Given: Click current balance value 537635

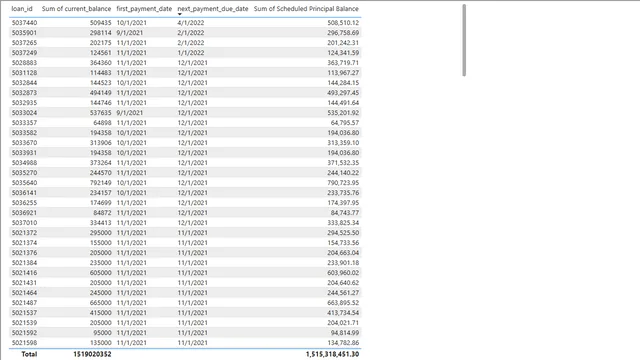Looking at the screenshot, I should click(100, 113).
